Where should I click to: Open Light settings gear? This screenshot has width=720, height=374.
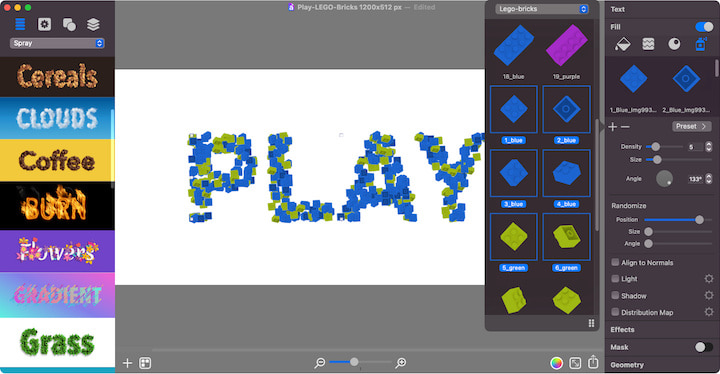(709, 278)
